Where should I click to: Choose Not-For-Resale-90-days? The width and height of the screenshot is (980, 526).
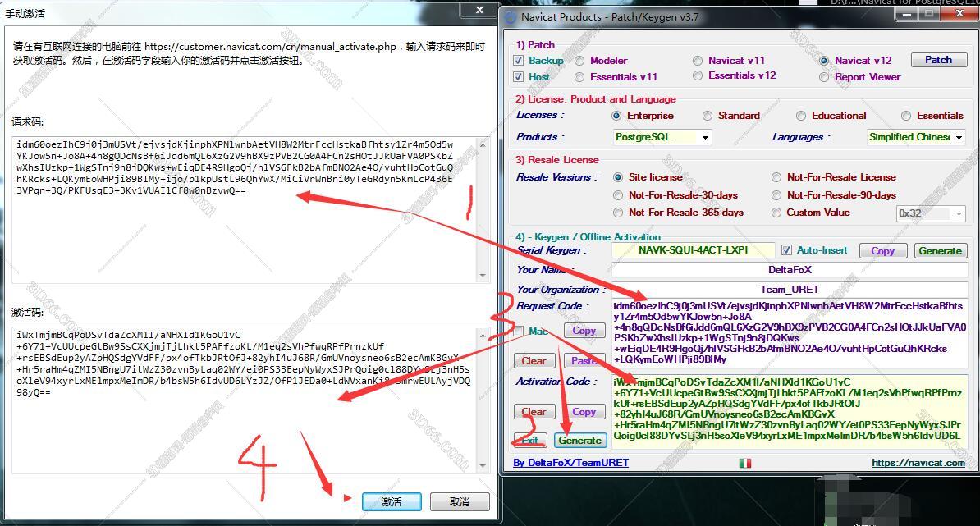(776, 195)
